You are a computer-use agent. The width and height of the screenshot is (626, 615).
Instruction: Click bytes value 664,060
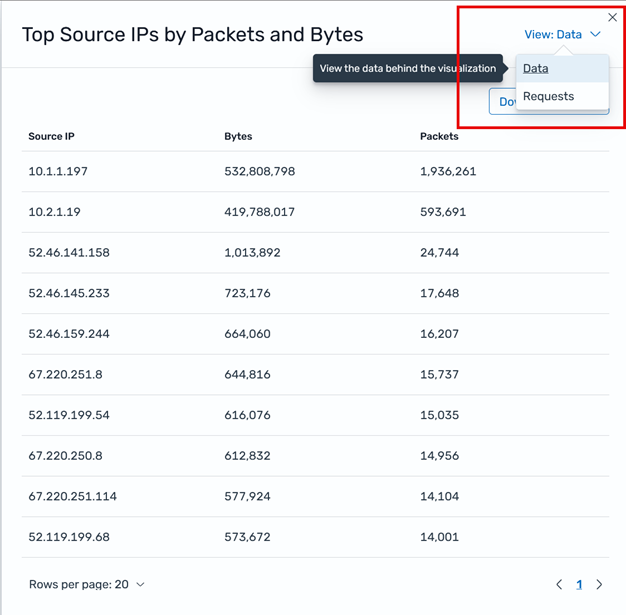pos(247,334)
